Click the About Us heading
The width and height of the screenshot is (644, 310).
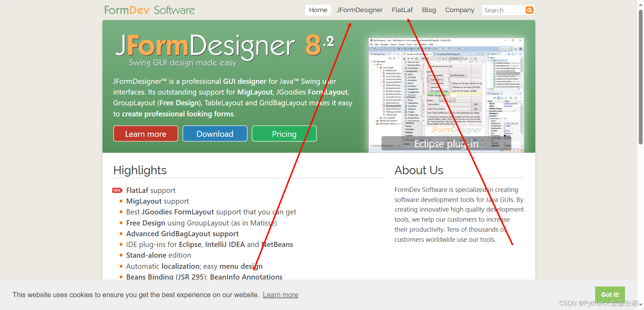click(419, 170)
